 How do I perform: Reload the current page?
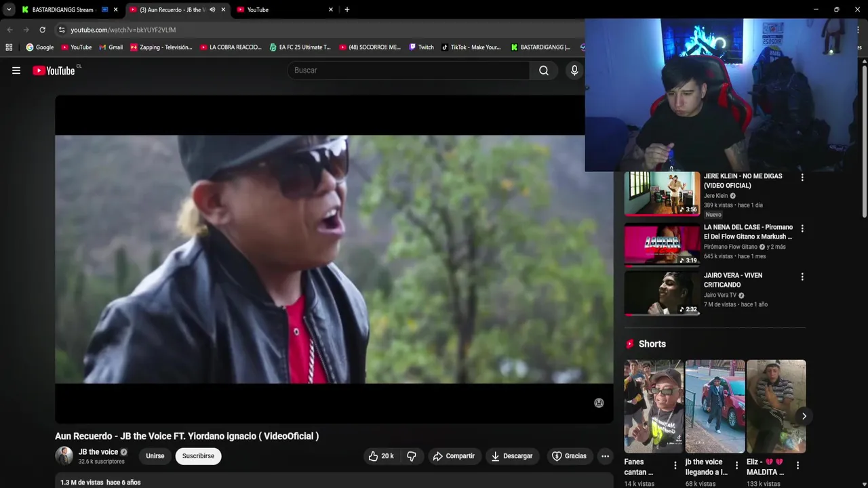pyautogui.click(x=42, y=30)
